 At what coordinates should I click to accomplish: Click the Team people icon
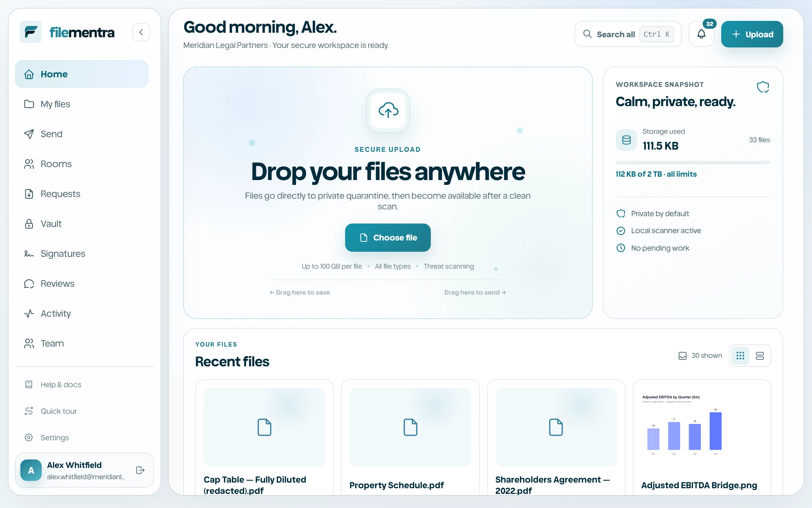pos(29,343)
